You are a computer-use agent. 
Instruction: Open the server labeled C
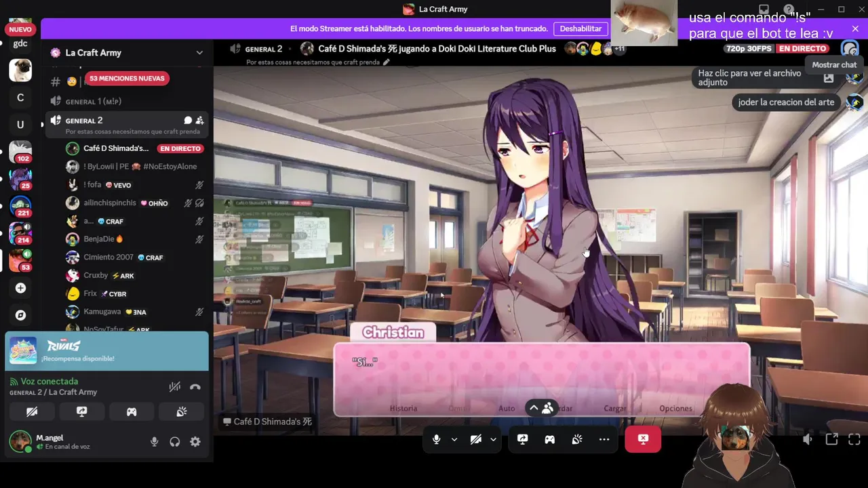[x=20, y=98]
